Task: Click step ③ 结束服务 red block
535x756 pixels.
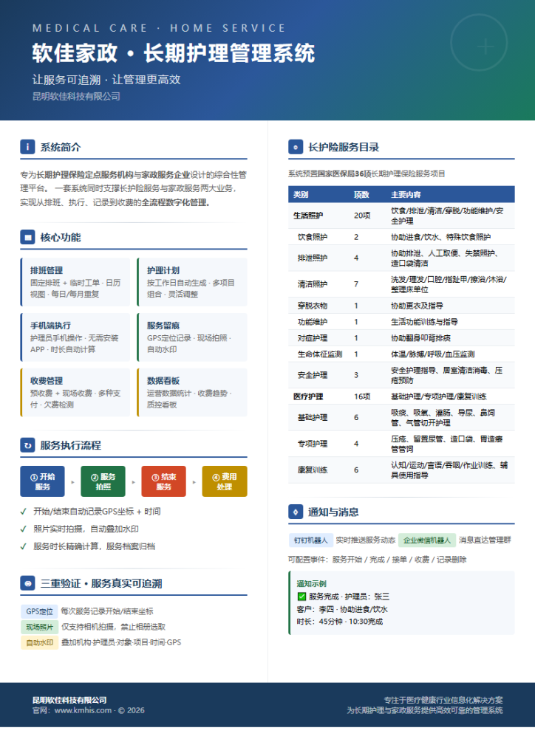Action: (163, 481)
